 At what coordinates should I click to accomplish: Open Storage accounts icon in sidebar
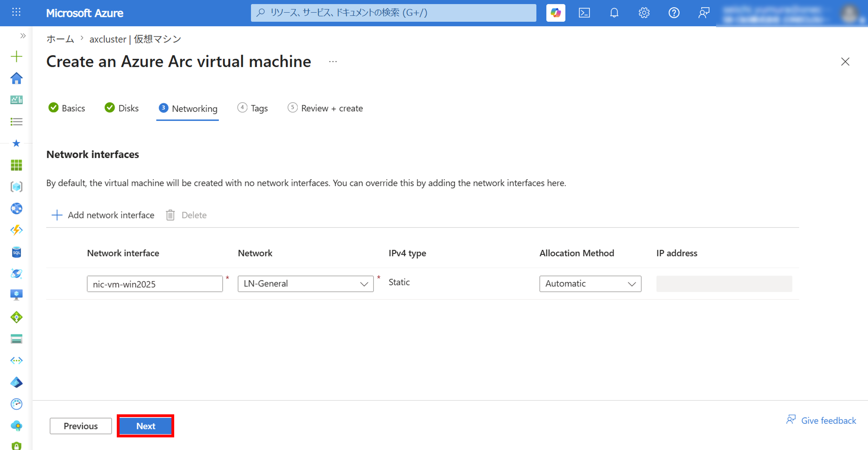click(x=16, y=339)
